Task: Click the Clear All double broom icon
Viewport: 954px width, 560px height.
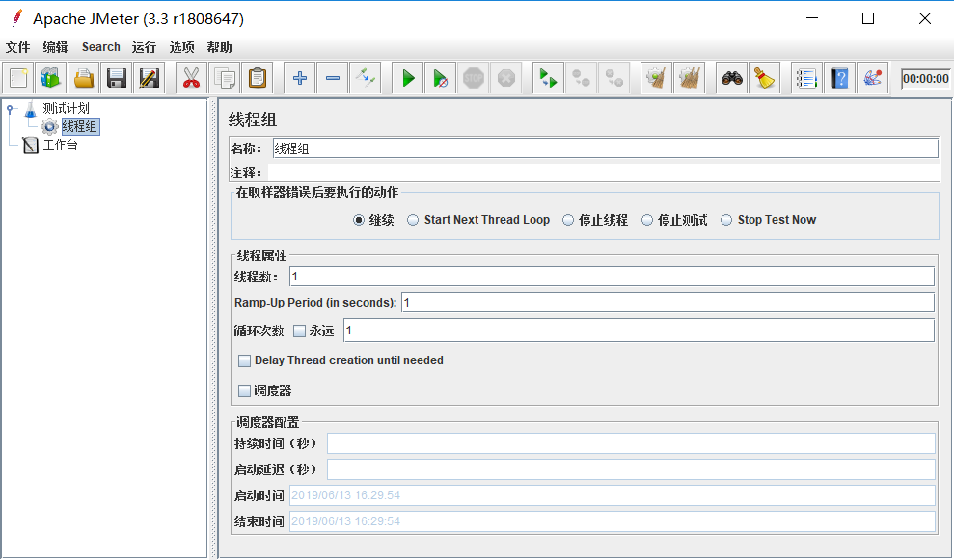Action: 690,78
